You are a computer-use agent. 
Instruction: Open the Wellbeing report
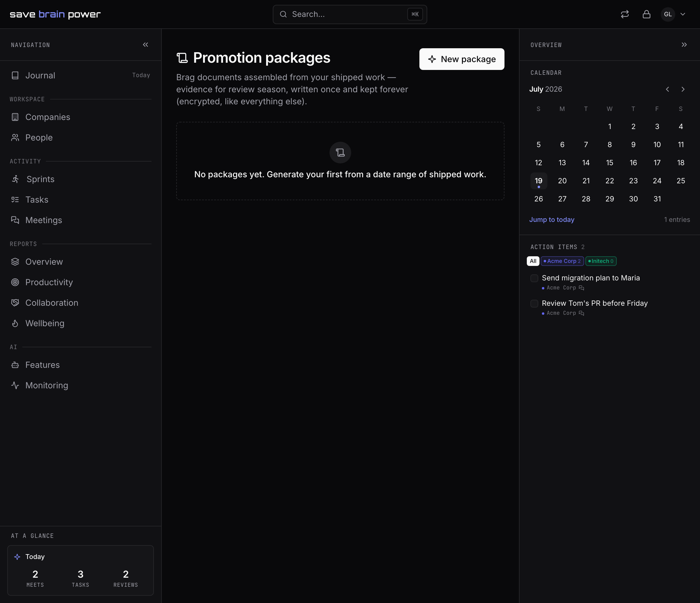point(80,324)
